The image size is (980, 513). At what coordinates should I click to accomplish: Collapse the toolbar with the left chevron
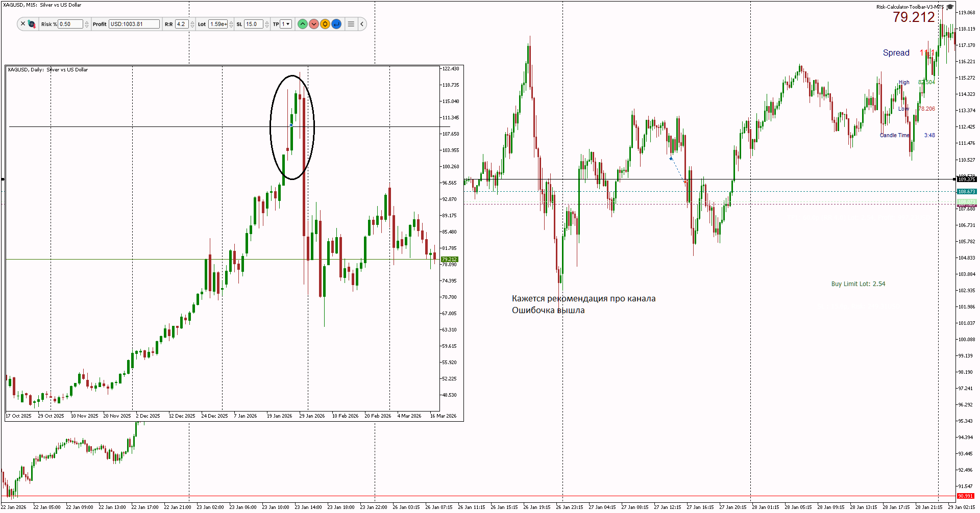click(x=362, y=24)
